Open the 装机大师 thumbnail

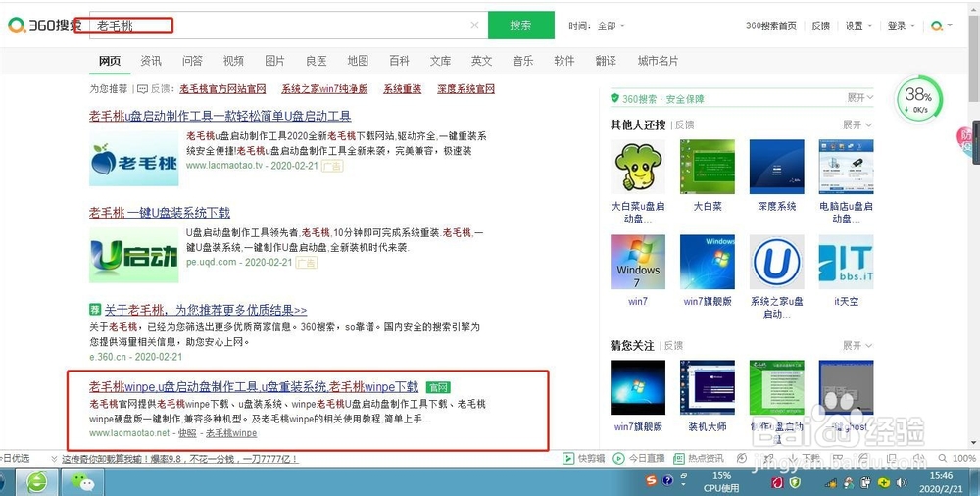(708, 387)
